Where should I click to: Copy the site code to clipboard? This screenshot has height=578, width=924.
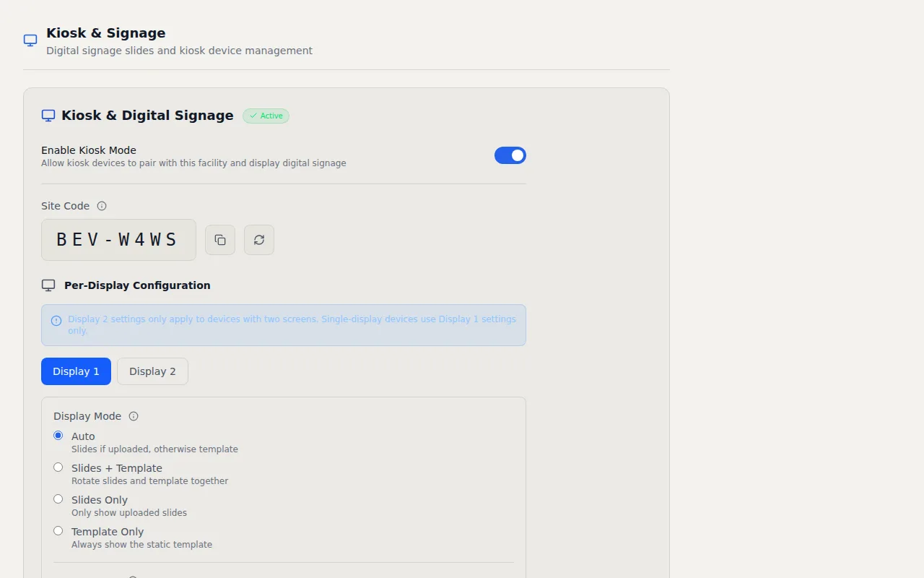(x=220, y=240)
